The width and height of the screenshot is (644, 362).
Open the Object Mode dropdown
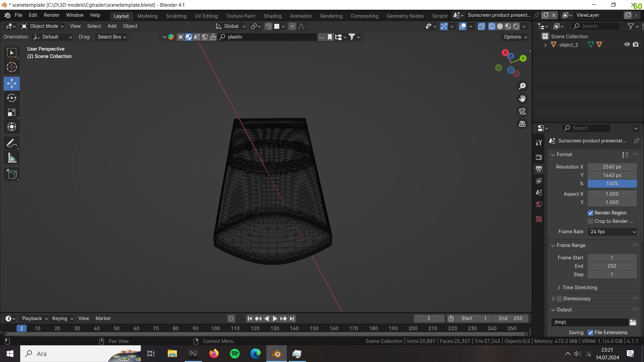pyautogui.click(x=42, y=26)
